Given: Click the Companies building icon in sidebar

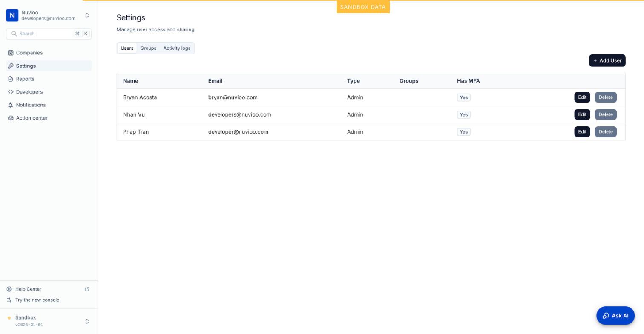Looking at the screenshot, I should pyautogui.click(x=11, y=53).
